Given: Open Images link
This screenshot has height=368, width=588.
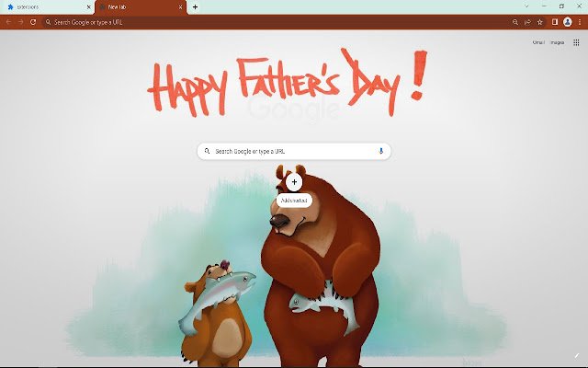Looking at the screenshot, I should pyautogui.click(x=558, y=42).
